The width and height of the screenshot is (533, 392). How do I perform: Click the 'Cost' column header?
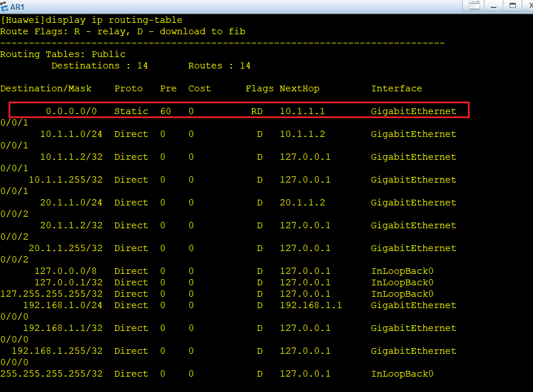(x=200, y=88)
